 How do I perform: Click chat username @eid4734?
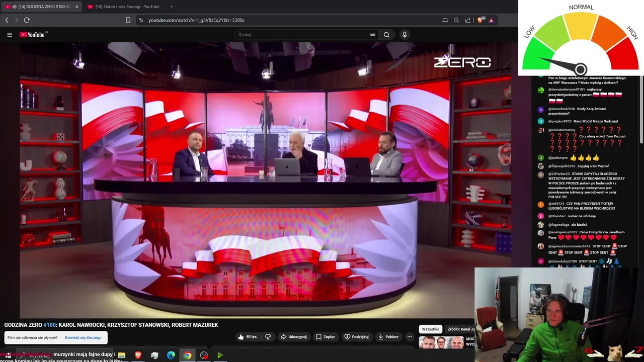[x=556, y=204]
